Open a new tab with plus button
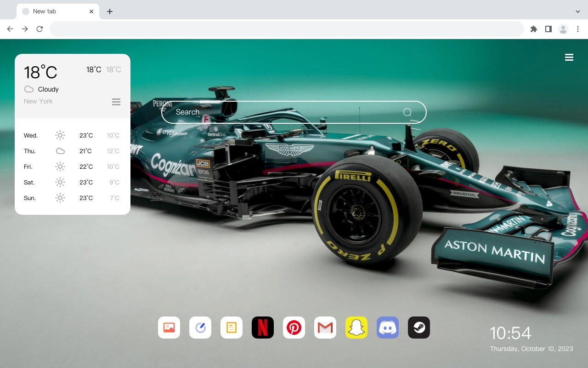The height and width of the screenshot is (368, 588). 109,11
